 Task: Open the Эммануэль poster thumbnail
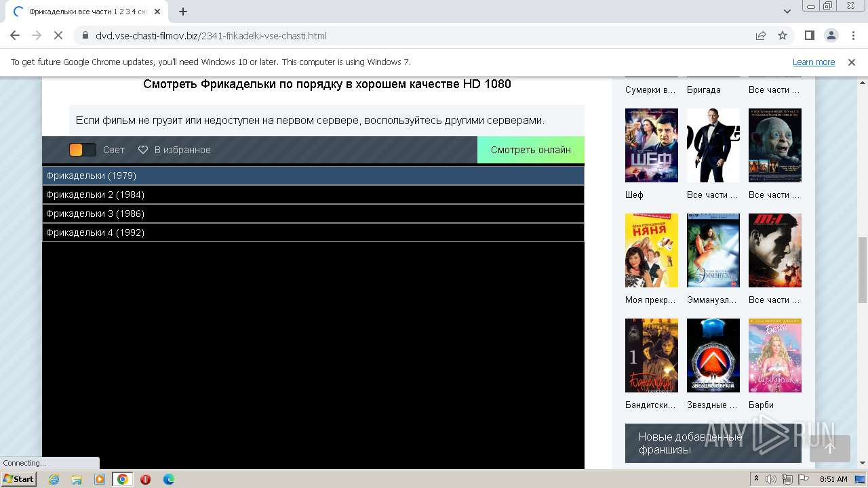click(x=713, y=250)
